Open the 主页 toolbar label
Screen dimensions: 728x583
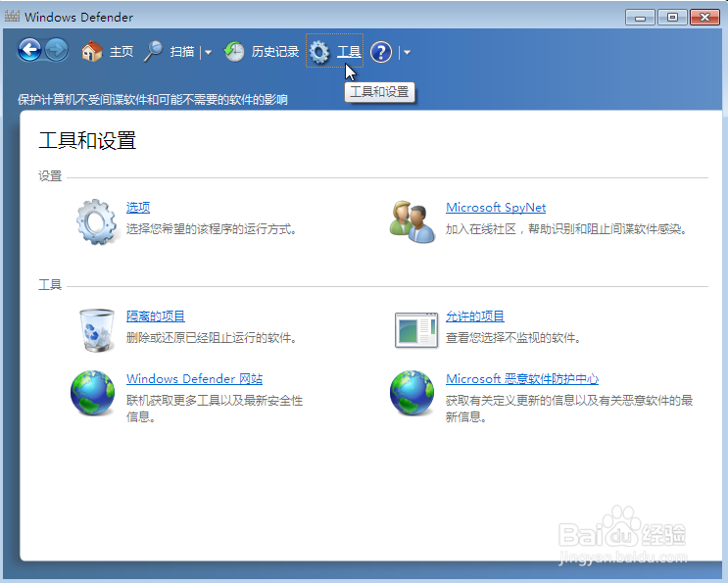coord(121,52)
